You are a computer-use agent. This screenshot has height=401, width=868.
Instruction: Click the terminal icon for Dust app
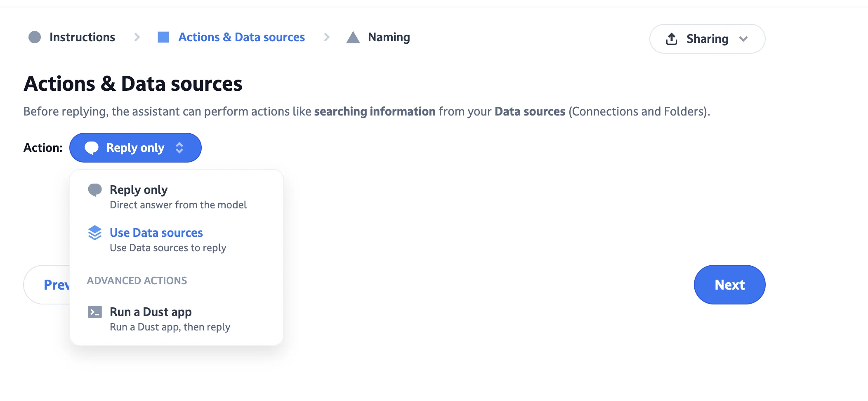(95, 312)
